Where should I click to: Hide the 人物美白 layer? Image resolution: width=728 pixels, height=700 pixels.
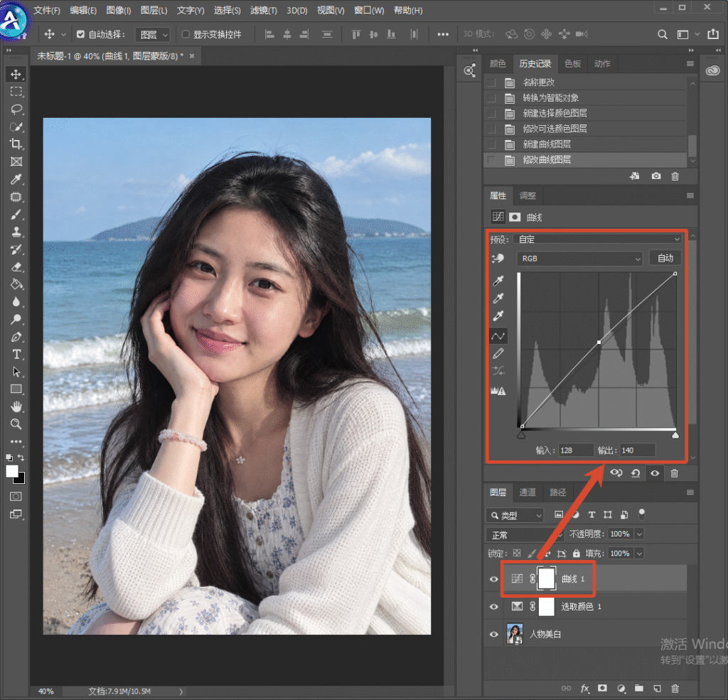493,635
